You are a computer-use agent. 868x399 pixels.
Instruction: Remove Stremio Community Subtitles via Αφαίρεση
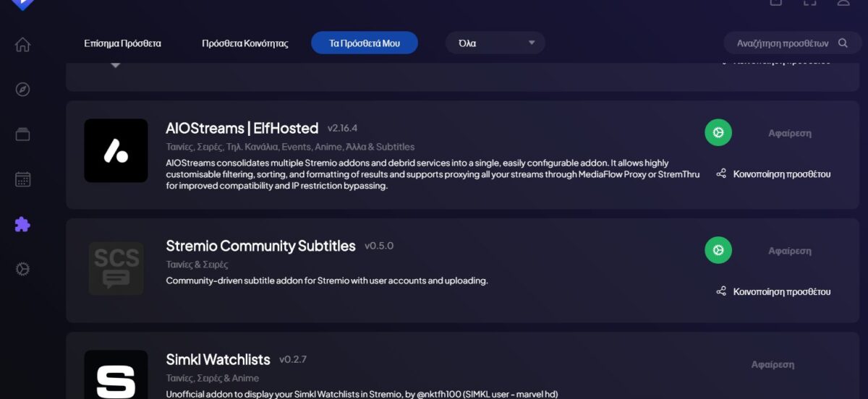790,251
